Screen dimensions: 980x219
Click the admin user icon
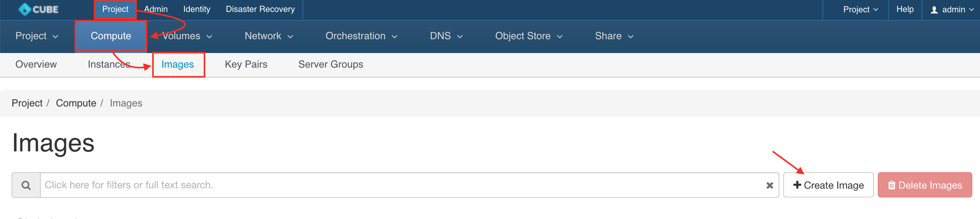934,10
